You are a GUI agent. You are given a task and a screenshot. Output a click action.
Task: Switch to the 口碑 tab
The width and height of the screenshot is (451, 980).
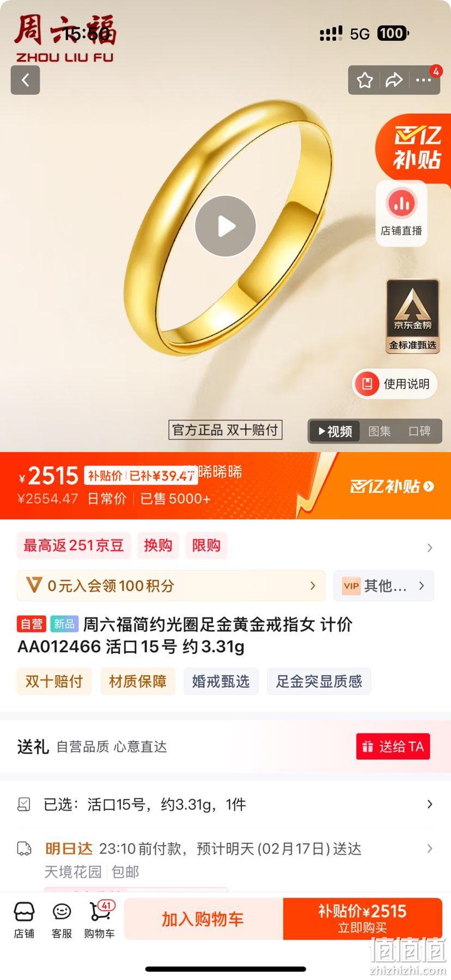(x=419, y=431)
